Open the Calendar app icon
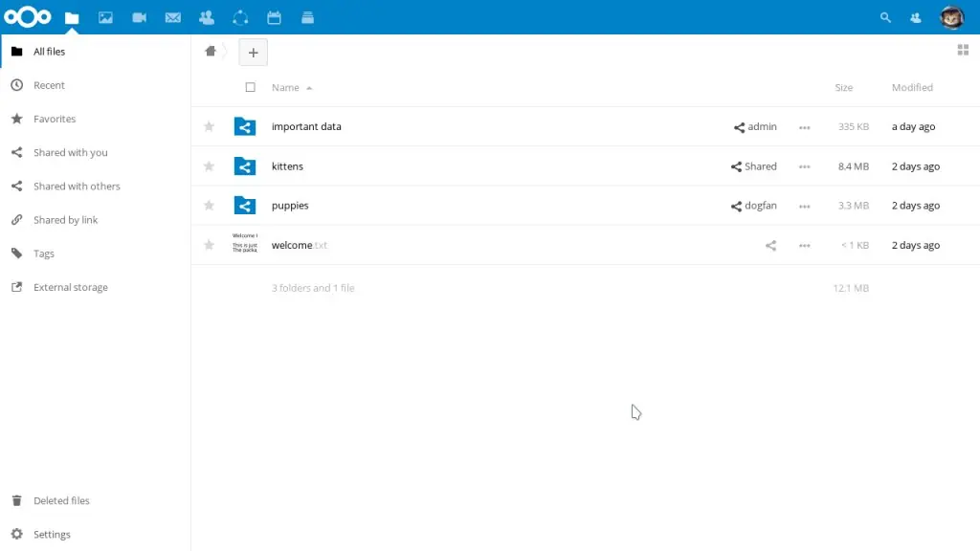 [274, 17]
